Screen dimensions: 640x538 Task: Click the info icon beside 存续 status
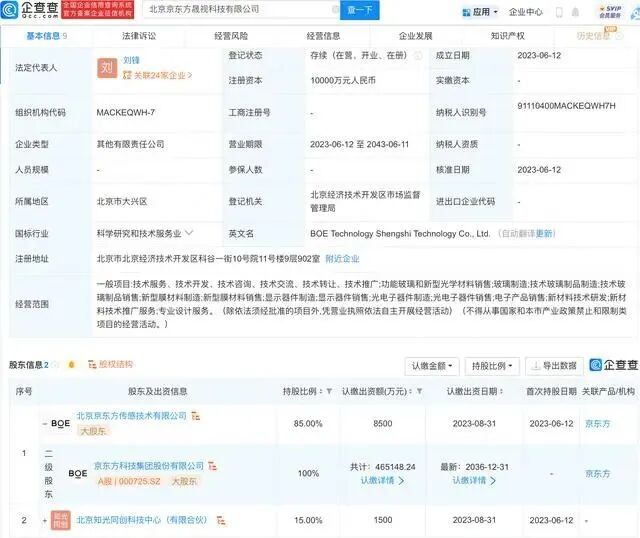click(x=418, y=56)
